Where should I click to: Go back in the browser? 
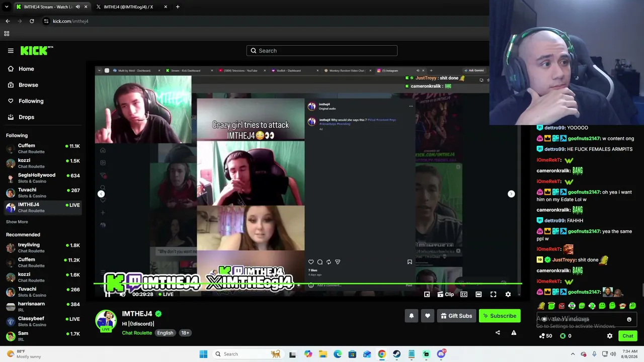pyautogui.click(x=8, y=21)
